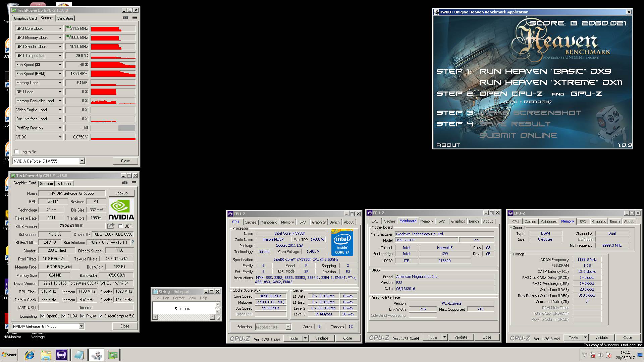The width and height of the screenshot is (644, 362).
Task: Open Caches tab in CPU-Z CPU window
Action: (x=250, y=222)
